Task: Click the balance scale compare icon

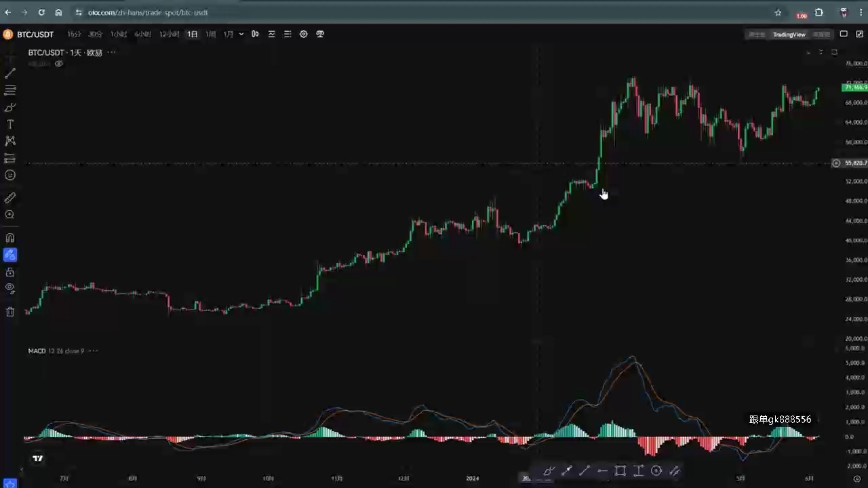Action: click(x=320, y=34)
